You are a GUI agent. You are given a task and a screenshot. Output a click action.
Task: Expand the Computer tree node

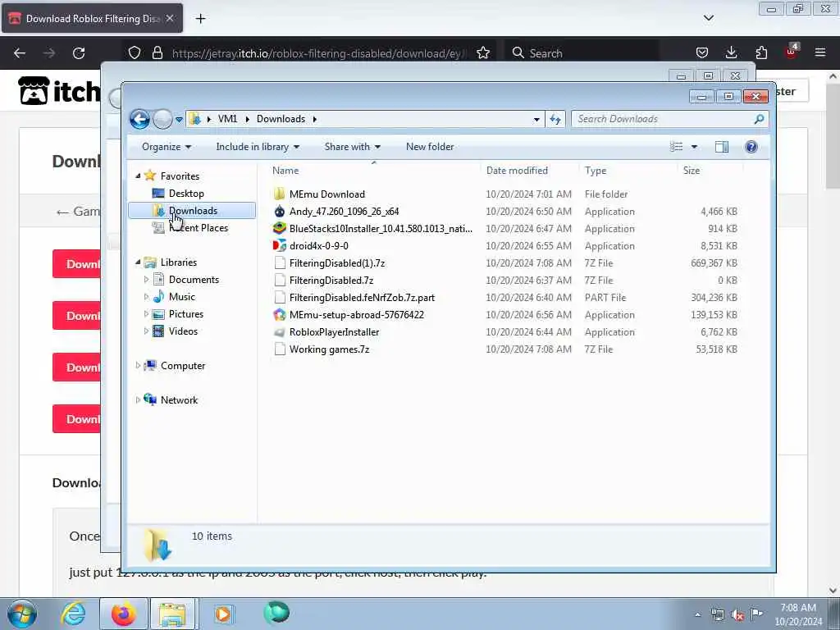tap(138, 365)
